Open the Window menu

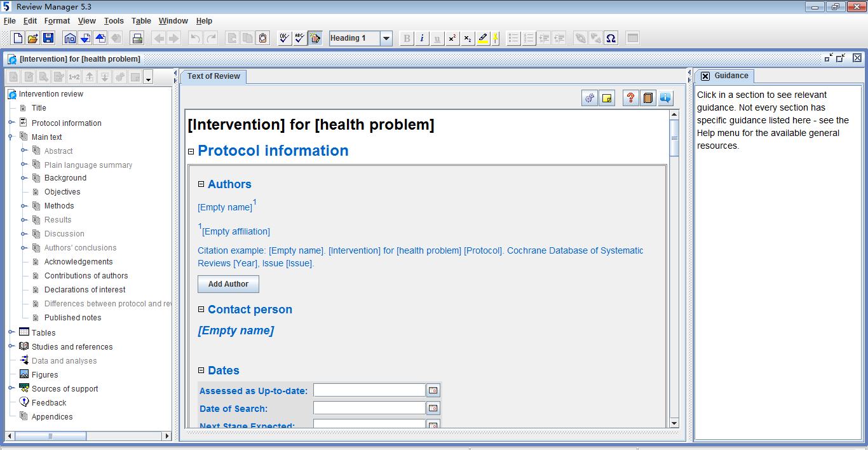pyautogui.click(x=173, y=21)
